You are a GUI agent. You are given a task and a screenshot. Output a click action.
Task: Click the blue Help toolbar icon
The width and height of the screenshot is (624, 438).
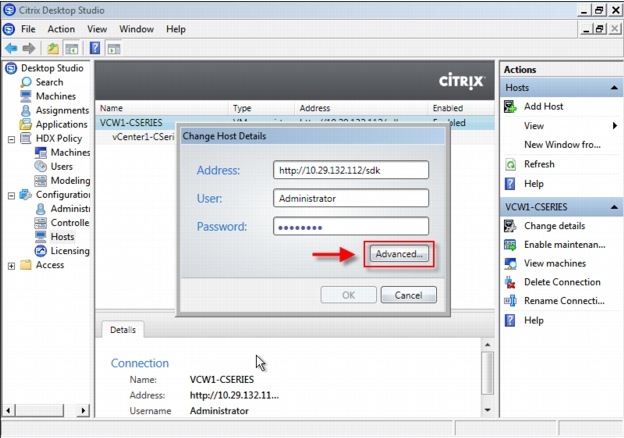click(95, 48)
